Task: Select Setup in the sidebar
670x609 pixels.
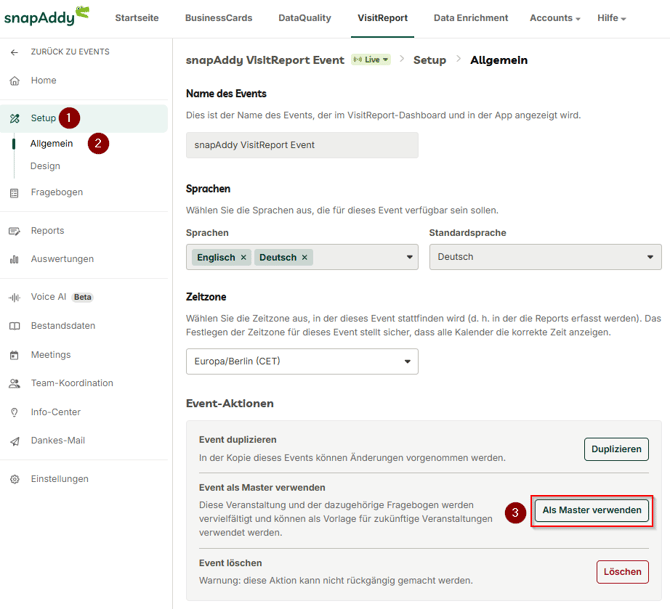Action: 84,118
